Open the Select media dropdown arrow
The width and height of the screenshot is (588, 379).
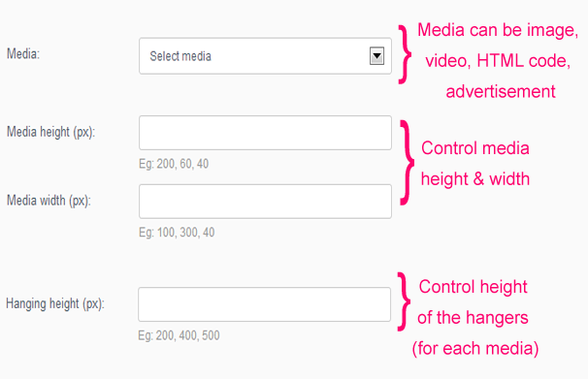point(376,56)
